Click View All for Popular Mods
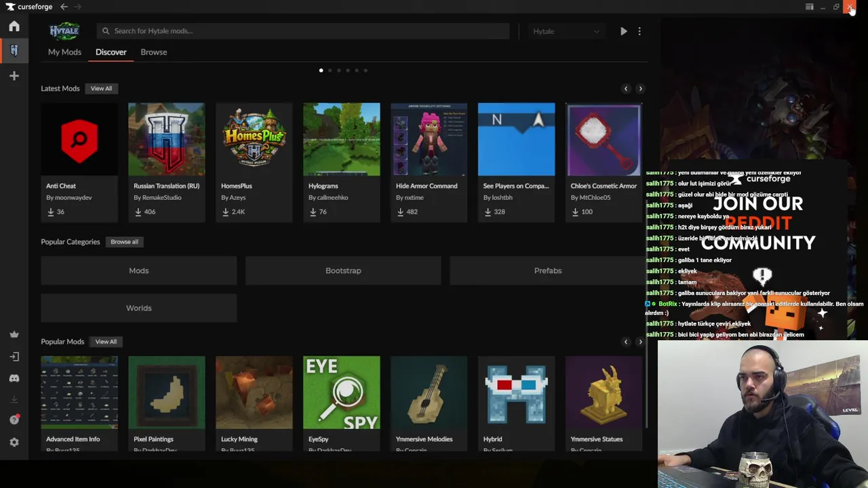 pos(106,342)
